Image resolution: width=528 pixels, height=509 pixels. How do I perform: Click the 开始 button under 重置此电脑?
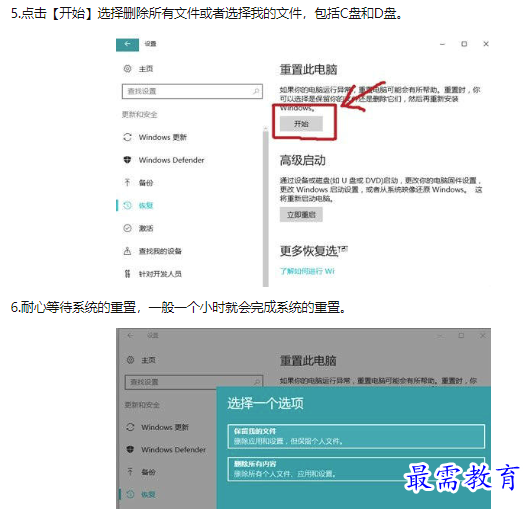click(x=301, y=124)
